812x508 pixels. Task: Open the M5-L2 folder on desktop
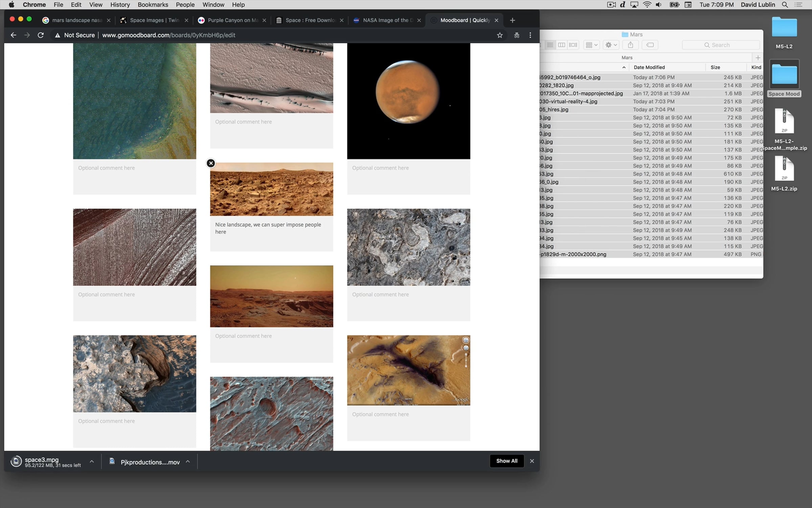[784, 33]
